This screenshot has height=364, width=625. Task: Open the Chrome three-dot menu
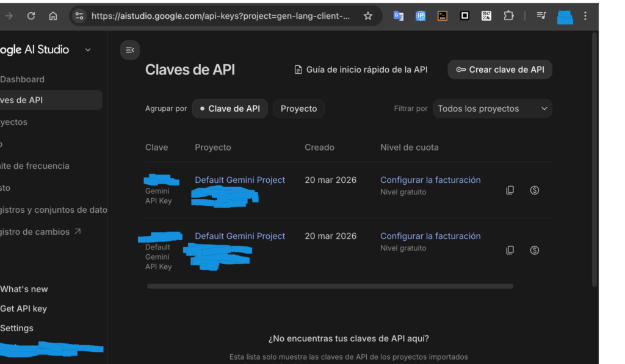pos(585,16)
